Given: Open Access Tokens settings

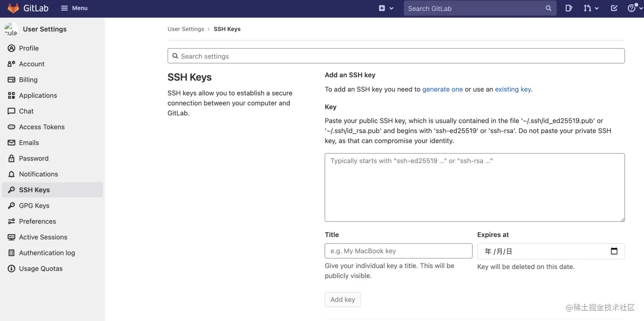Looking at the screenshot, I should (x=42, y=127).
